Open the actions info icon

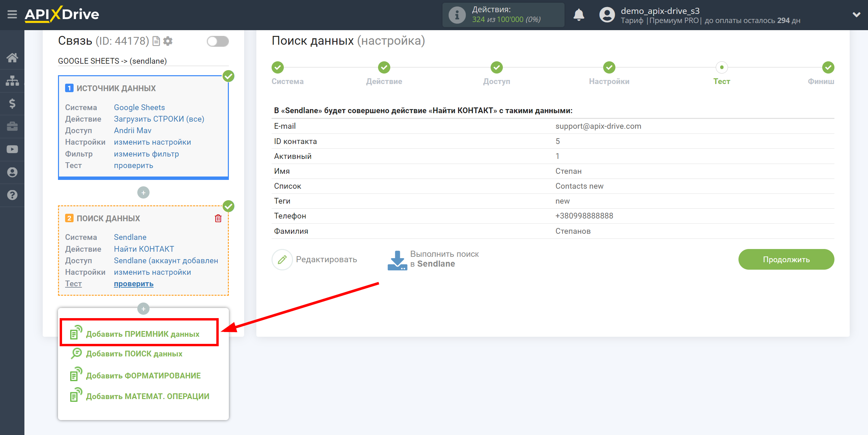click(457, 15)
